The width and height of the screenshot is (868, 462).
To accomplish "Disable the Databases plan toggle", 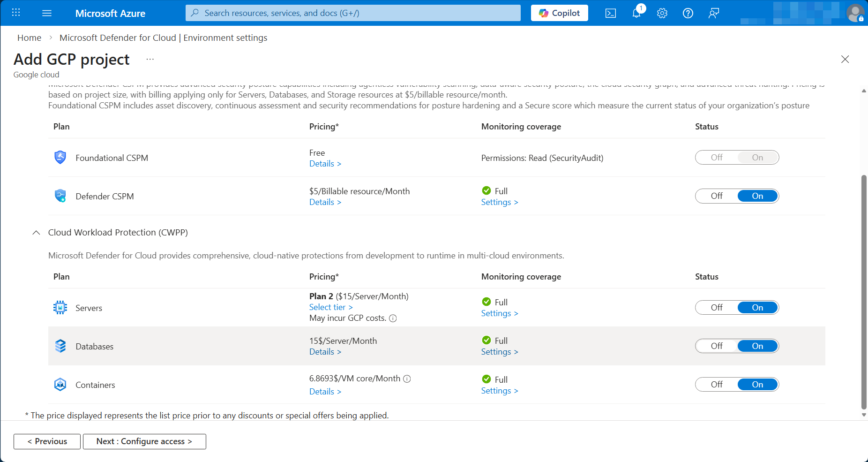I will point(716,346).
